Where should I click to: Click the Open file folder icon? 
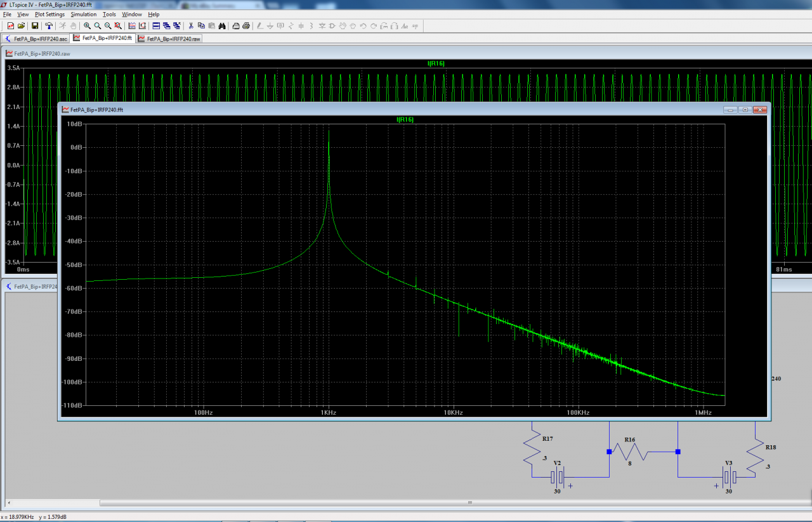coord(21,26)
